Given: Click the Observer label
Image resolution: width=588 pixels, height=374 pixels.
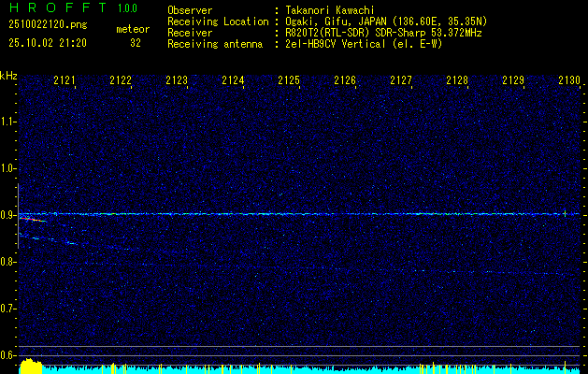Looking at the screenshot, I should tap(190, 10).
